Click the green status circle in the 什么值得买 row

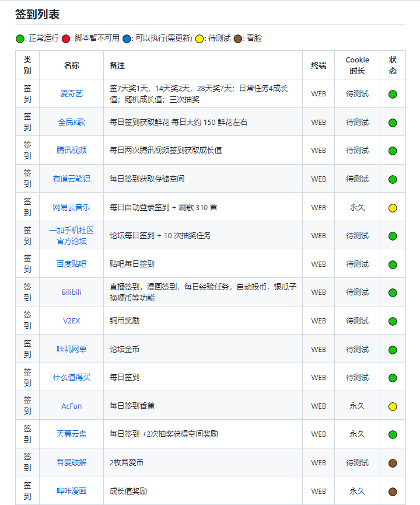pos(393,378)
